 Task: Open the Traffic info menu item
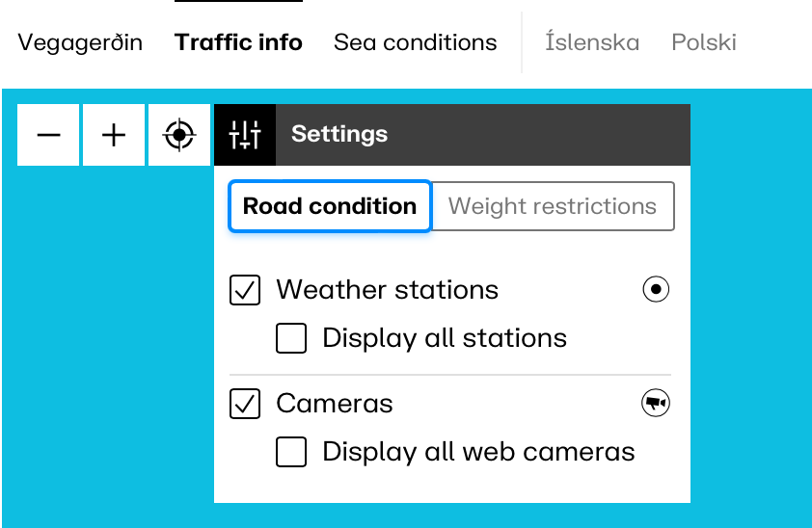pos(238,42)
